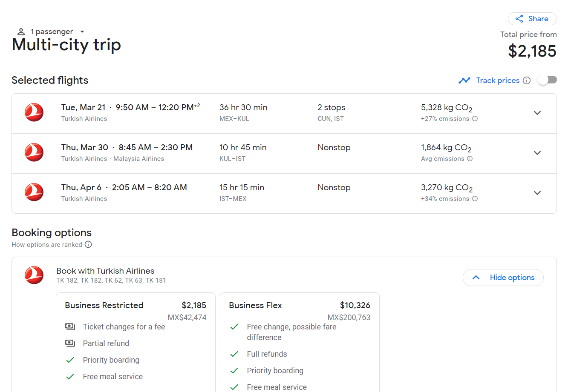Screen dimensions: 571x392
Task: Click Turkish Airlines logo on Mar 21 flight
Action: (x=34, y=112)
